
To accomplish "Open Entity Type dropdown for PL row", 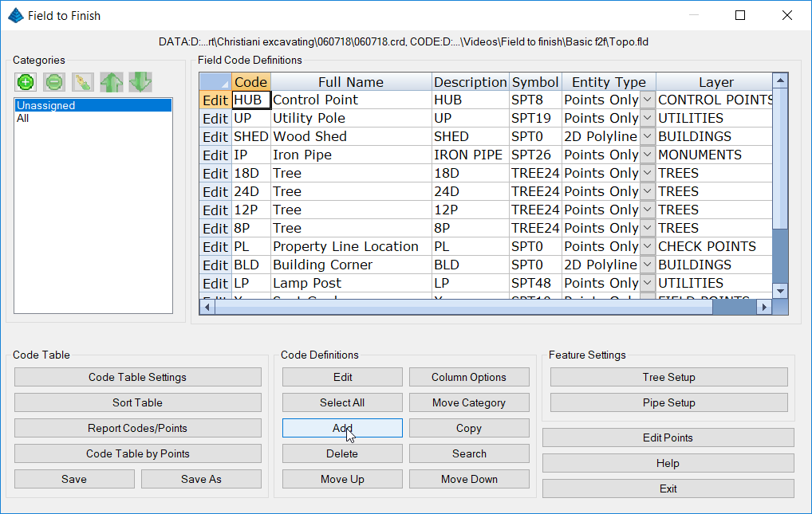I will click(648, 246).
